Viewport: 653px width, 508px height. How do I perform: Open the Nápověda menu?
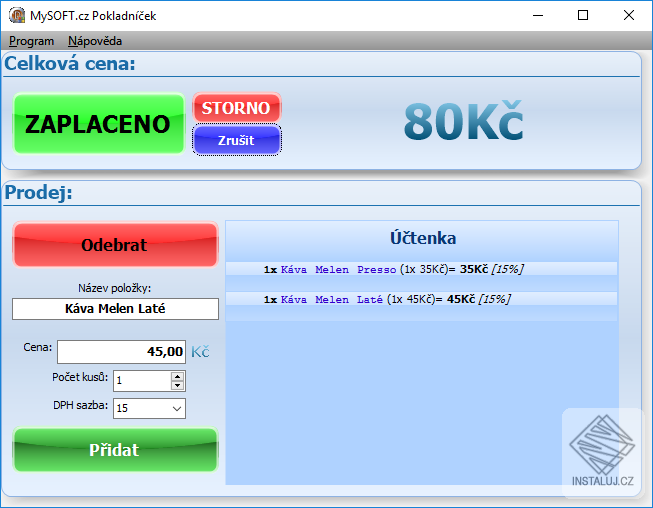point(95,41)
